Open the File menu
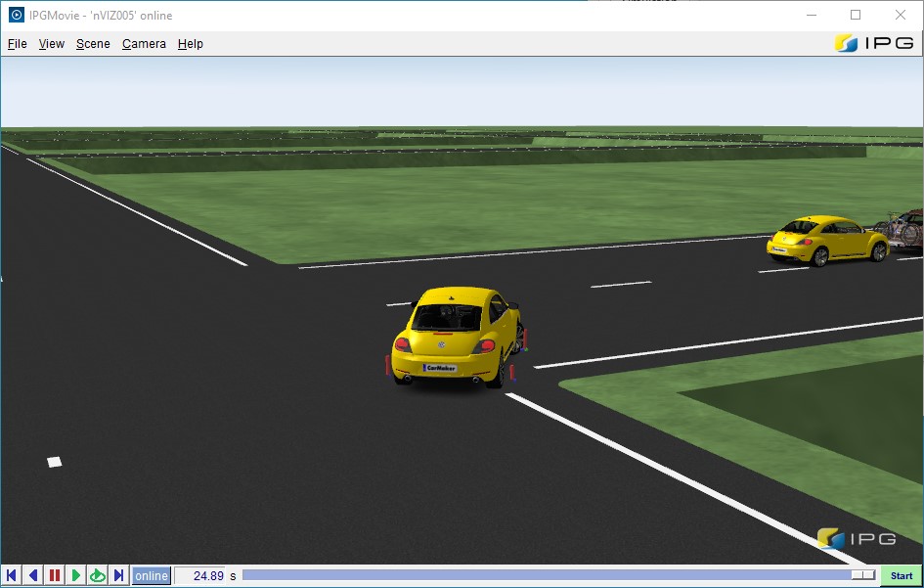 point(17,44)
